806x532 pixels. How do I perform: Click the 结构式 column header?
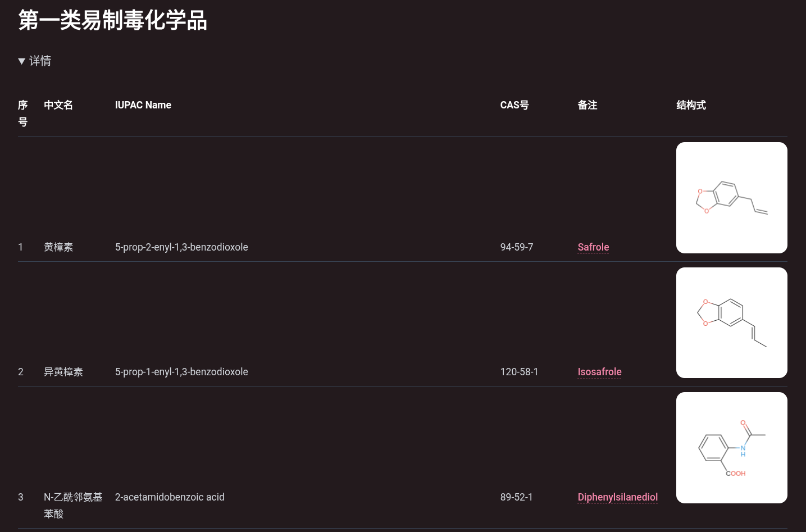(691, 105)
